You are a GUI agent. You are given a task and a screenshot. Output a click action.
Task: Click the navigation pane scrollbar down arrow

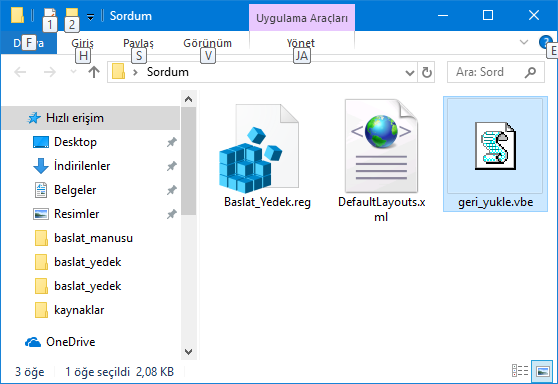coord(189,352)
